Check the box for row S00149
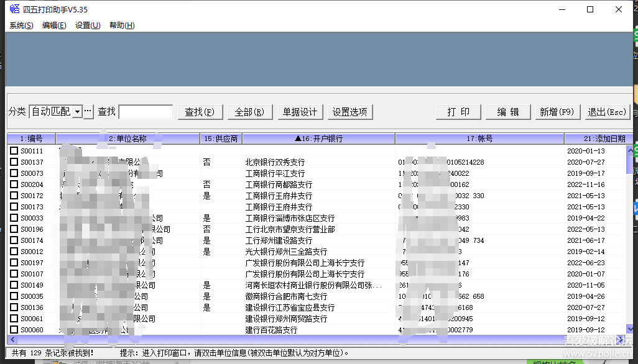638x364 pixels. pyautogui.click(x=14, y=284)
